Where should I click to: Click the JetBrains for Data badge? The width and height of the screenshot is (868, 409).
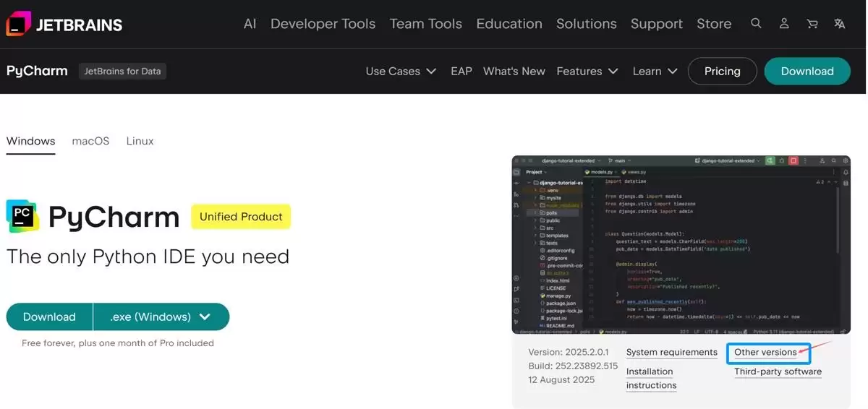coord(122,71)
